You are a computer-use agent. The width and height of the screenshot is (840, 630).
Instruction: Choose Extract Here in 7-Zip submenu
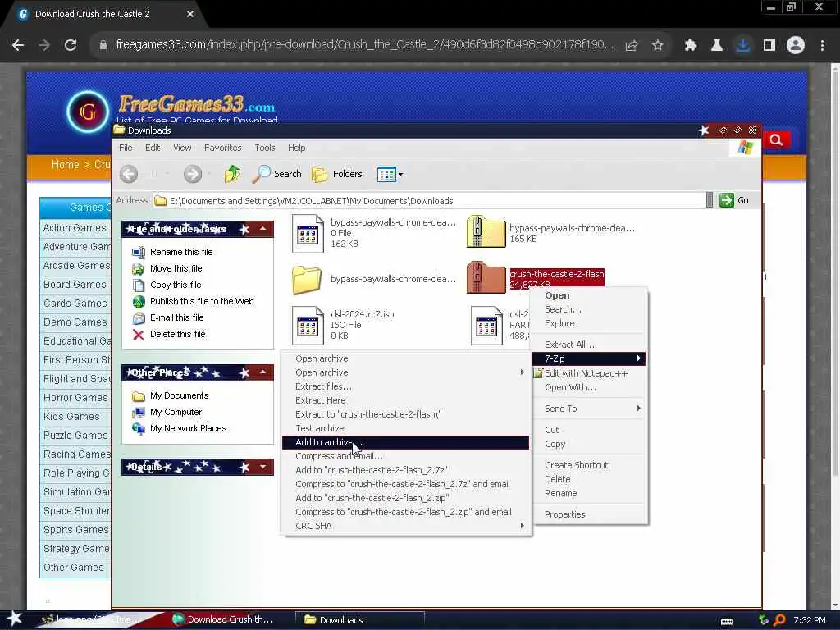pyautogui.click(x=405, y=400)
